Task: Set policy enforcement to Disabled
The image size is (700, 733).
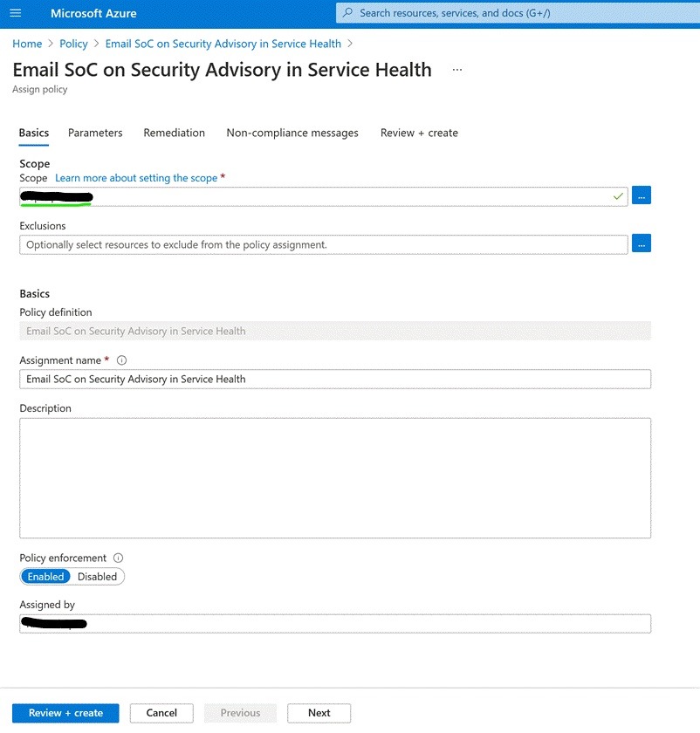Action: coord(97,577)
